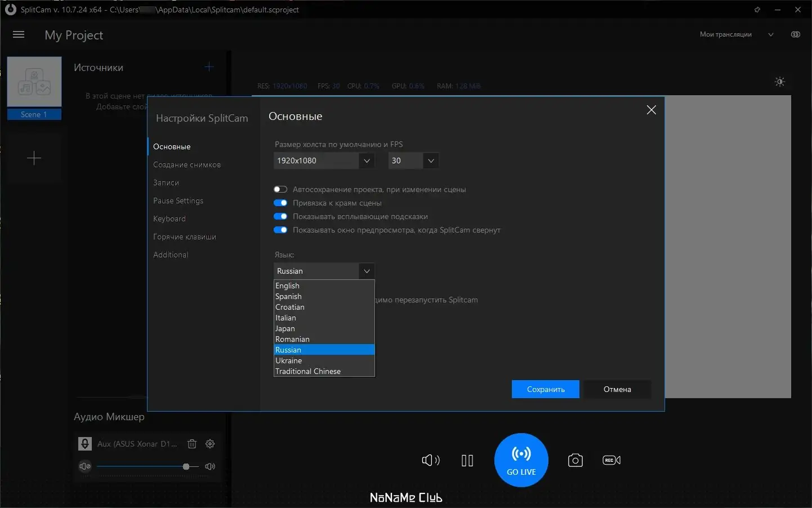Choose Ukraine from language list
This screenshot has width=812, height=508.
tap(324, 360)
